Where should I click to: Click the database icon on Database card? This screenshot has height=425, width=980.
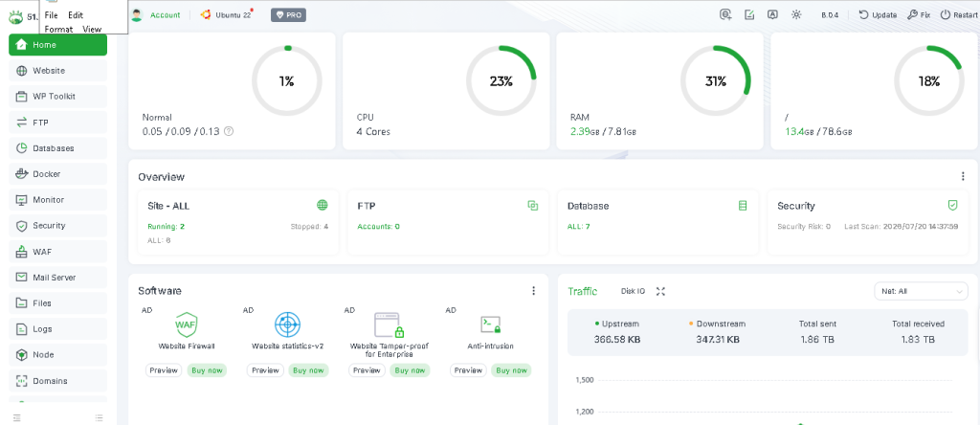pos(743,205)
